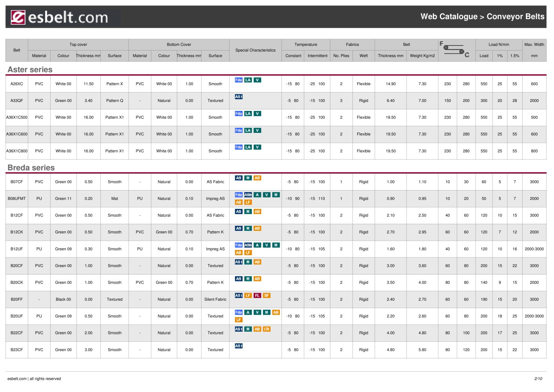Click the Breda series heading
The width and height of the screenshot is (554, 392).
(x=31, y=168)
